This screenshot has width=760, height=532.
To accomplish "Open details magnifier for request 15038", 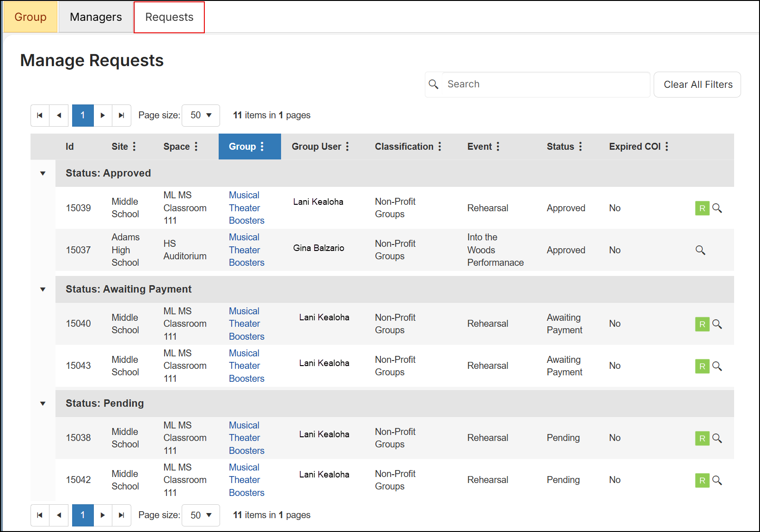I will (x=717, y=438).
